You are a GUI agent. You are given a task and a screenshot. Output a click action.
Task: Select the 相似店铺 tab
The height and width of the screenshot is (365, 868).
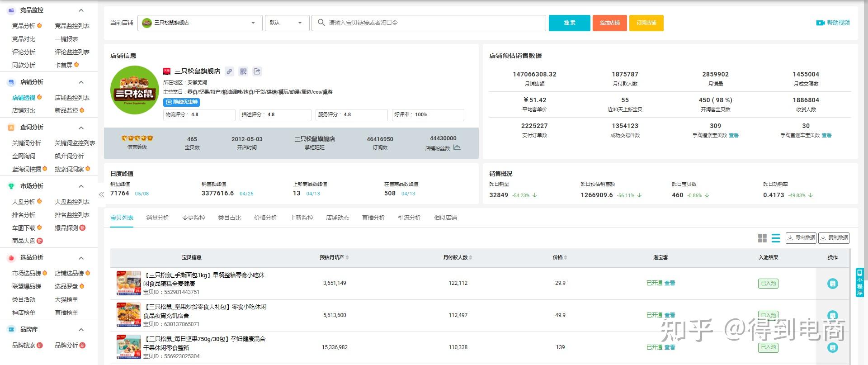(445, 218)
